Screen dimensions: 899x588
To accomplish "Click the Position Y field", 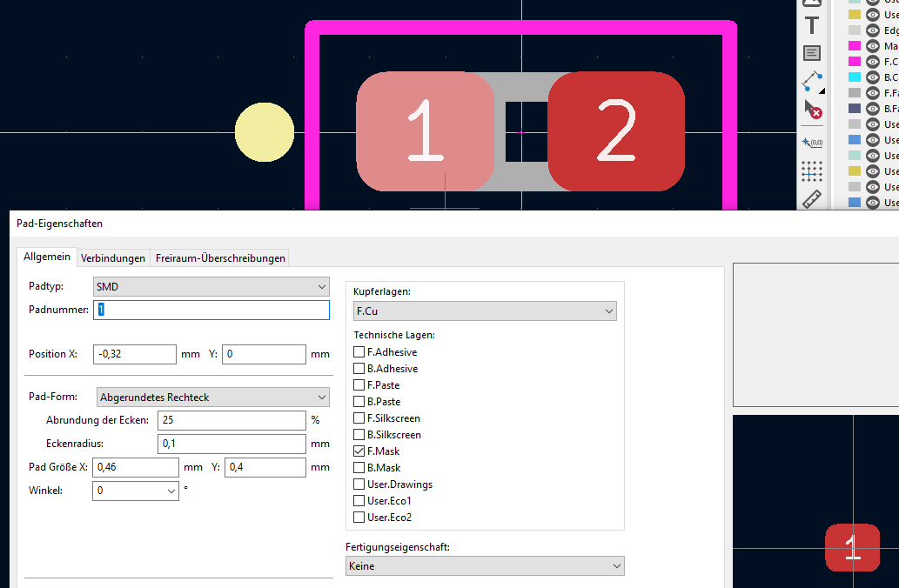I will point(264,354).
